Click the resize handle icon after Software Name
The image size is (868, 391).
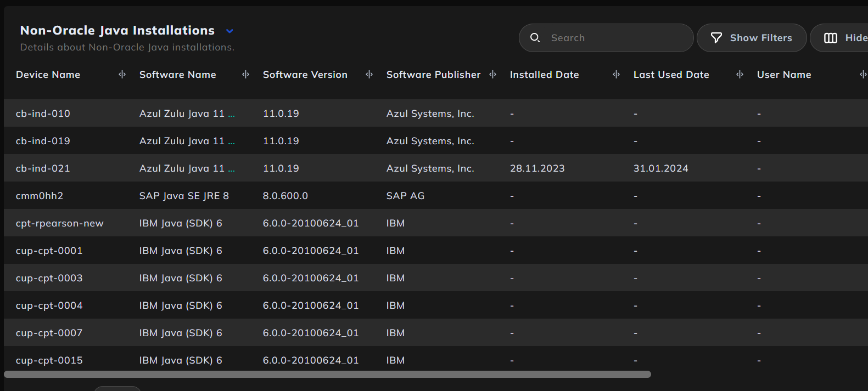click(245, 75)
